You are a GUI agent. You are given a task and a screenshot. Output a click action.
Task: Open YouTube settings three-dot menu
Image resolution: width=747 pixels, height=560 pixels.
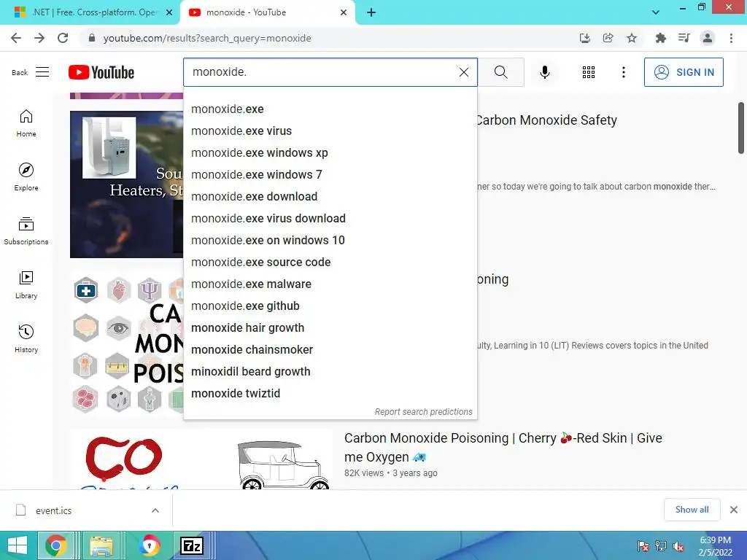pos(623,72)
